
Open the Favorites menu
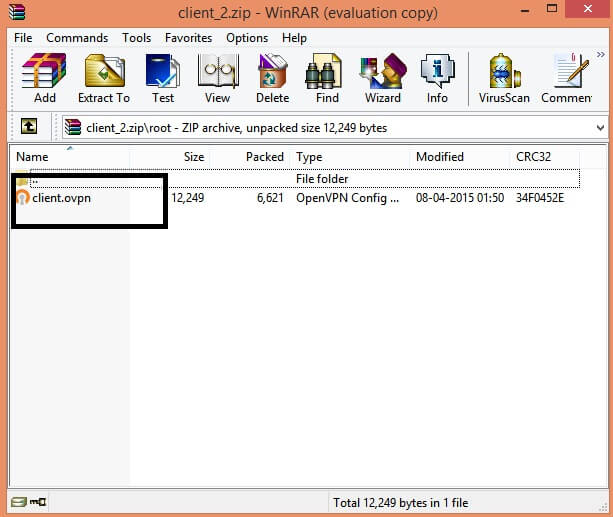point(188,38)
